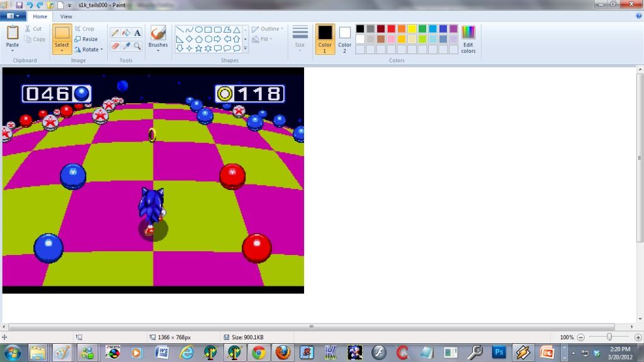Open the Paint Help icon
This screenshot has height=362, width=644.
click(x=639, y=16)
